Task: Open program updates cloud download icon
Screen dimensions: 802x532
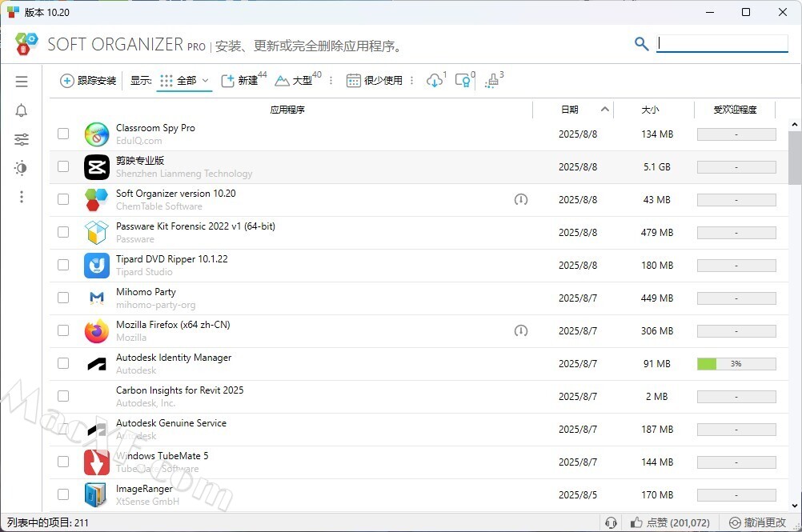Action: (435, 81)
